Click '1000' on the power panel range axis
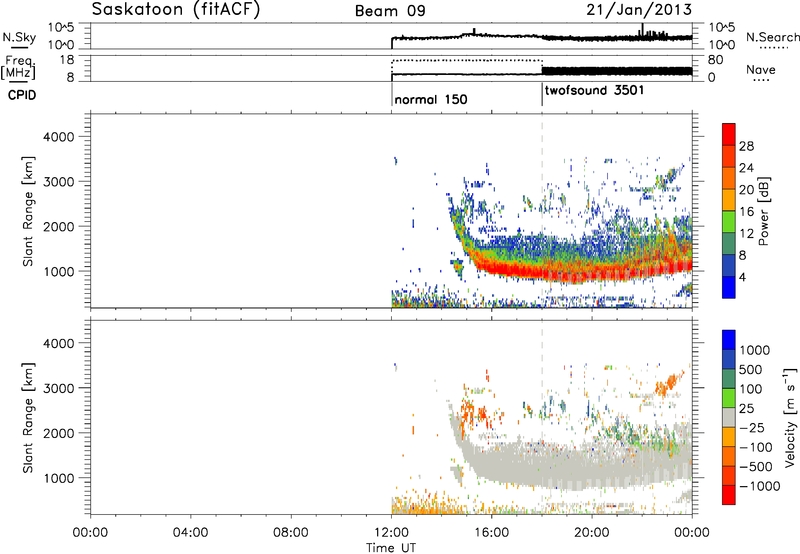The image size is (800, 554). pos(59,271)
